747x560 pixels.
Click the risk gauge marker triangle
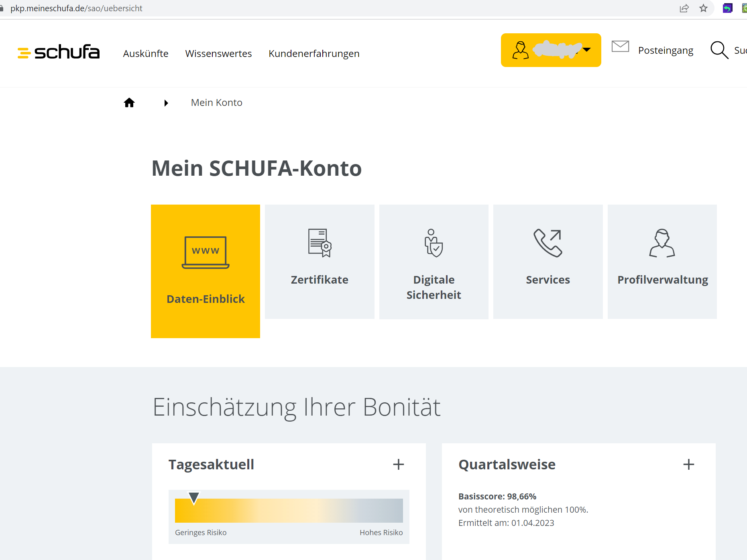(x=194, y=498)
